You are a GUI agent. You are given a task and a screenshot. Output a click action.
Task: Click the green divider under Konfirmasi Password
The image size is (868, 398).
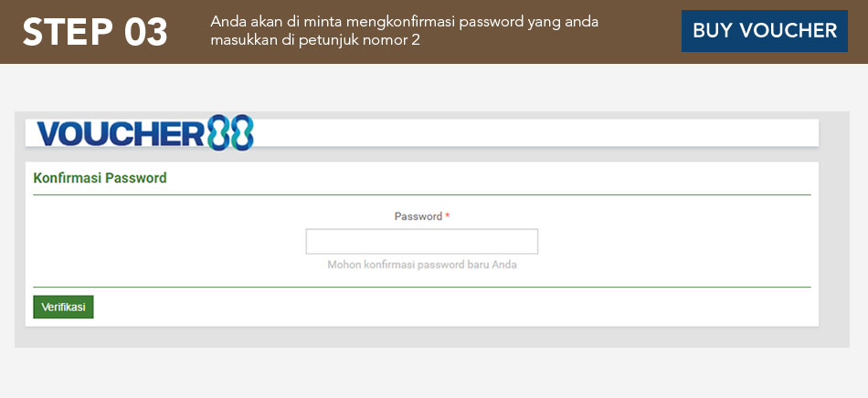pyautogui.click(x=421, y=194)
